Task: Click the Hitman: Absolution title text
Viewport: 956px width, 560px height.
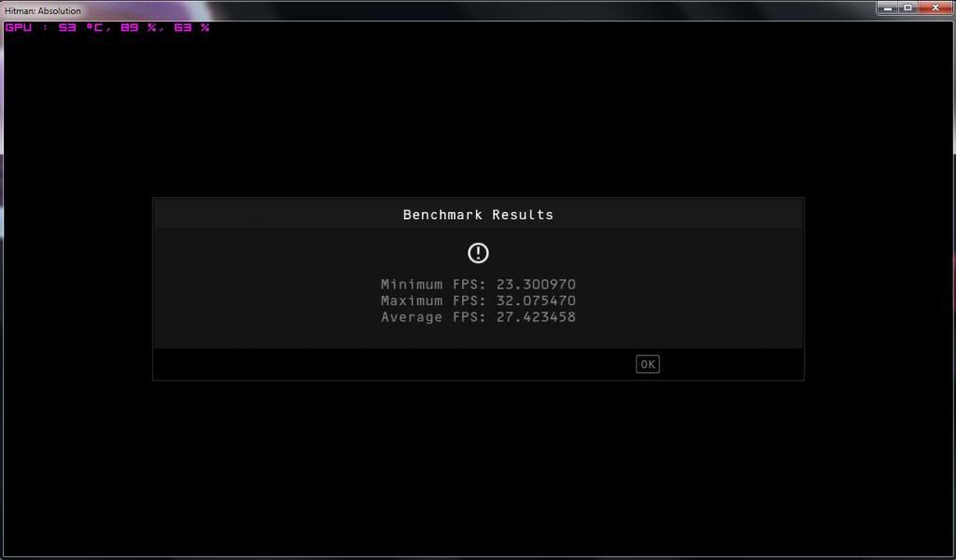Action: tap(43, 11)
